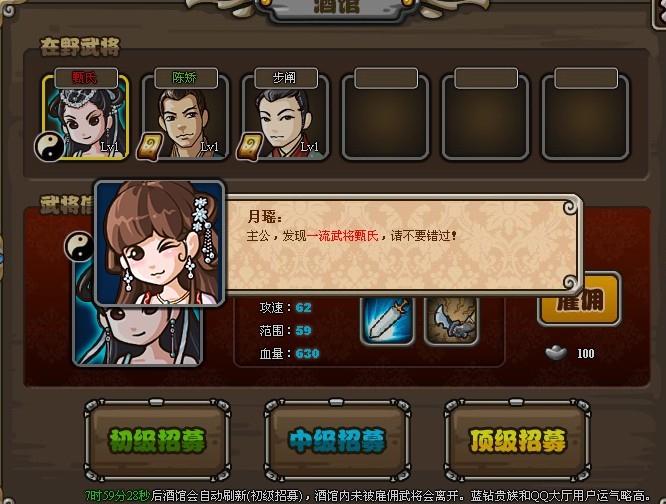Click the glowing sword skill icon
Viewport: 666px width, 504px height.
point(387,321)
